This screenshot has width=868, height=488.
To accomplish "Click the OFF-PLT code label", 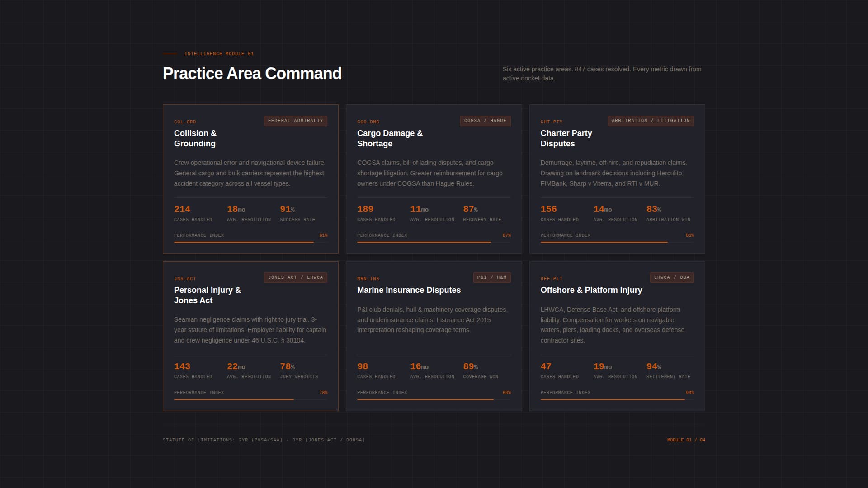I will pyautogui.click(x=552, y=278).
